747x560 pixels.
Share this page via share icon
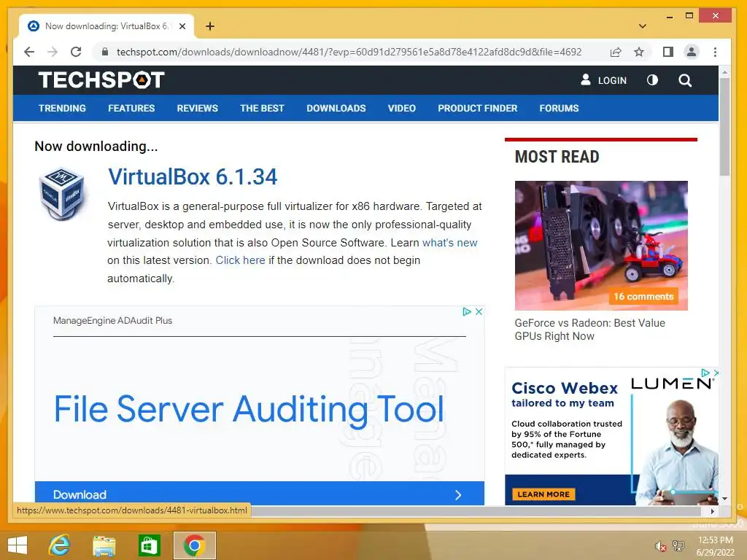click(x=616, y=52)
